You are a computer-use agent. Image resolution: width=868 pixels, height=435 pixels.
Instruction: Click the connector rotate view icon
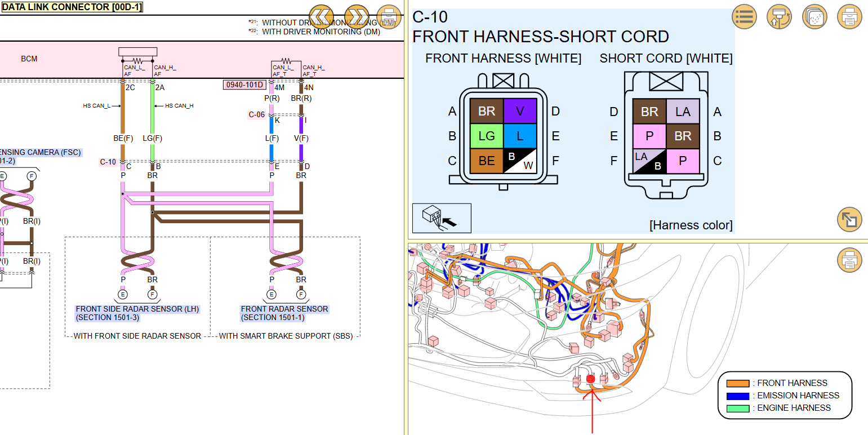coord(780,17)
